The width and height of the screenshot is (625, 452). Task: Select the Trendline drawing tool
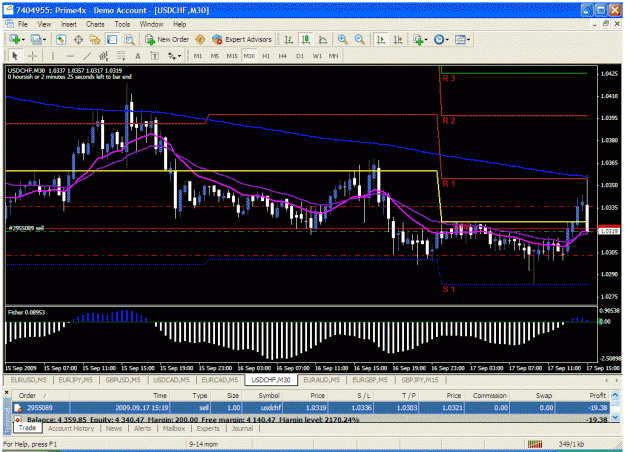point(86,56)
